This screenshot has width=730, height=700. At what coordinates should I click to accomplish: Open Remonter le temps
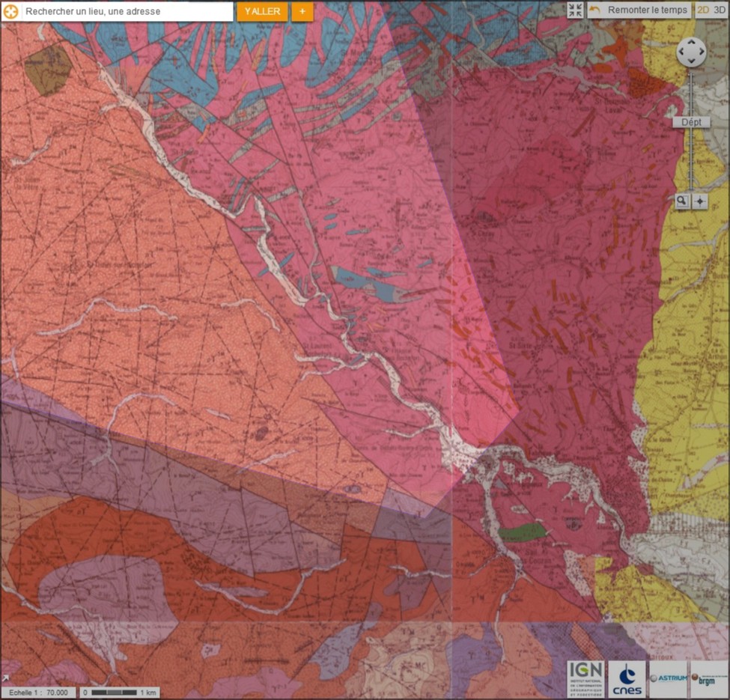pyautogui.click(x=639, y=10)
